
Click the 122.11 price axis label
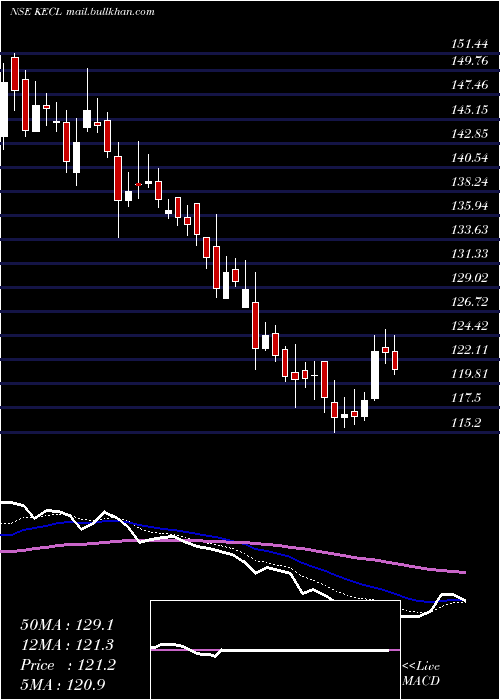point(469,350)
